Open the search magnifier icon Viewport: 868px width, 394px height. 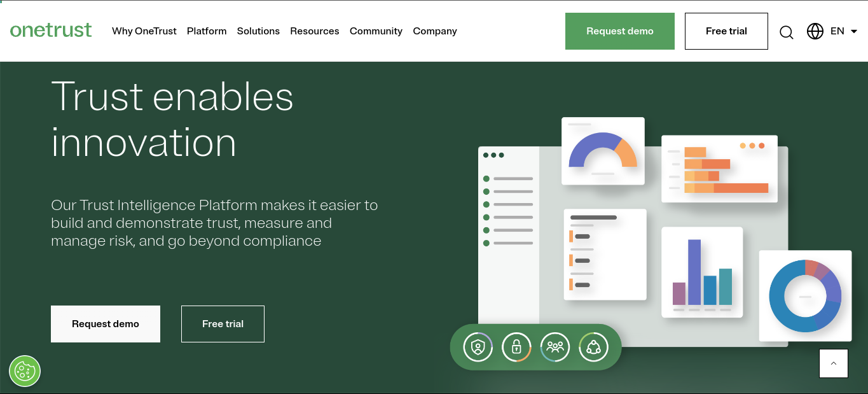[787, 32]
